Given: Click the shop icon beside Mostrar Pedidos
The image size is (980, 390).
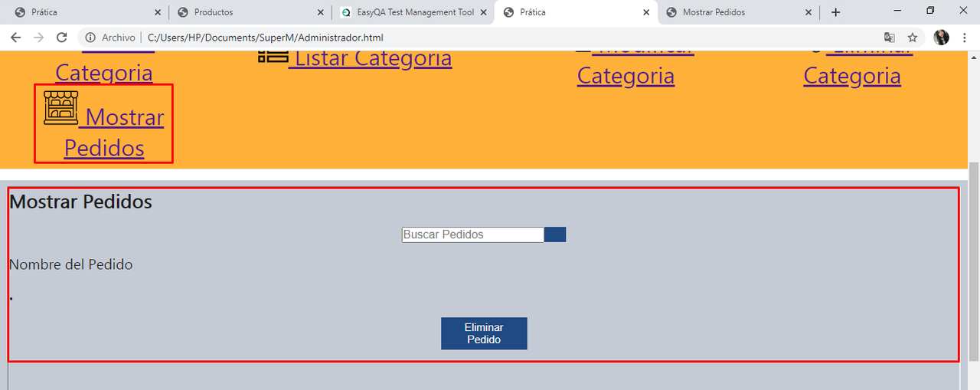Looking at the screenshot, I should click(60, 108).
